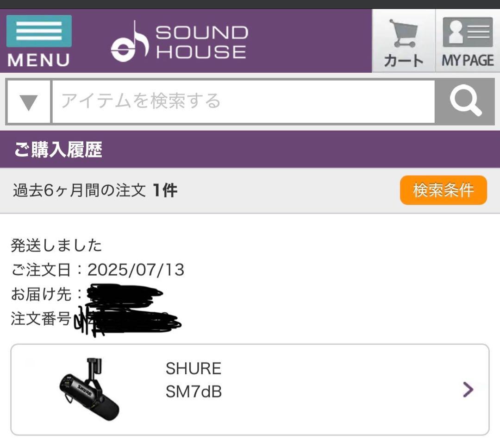Open 検索条件 search filter options
The image size is (500, 448).
pyautogui.click(x=443, y=189)
